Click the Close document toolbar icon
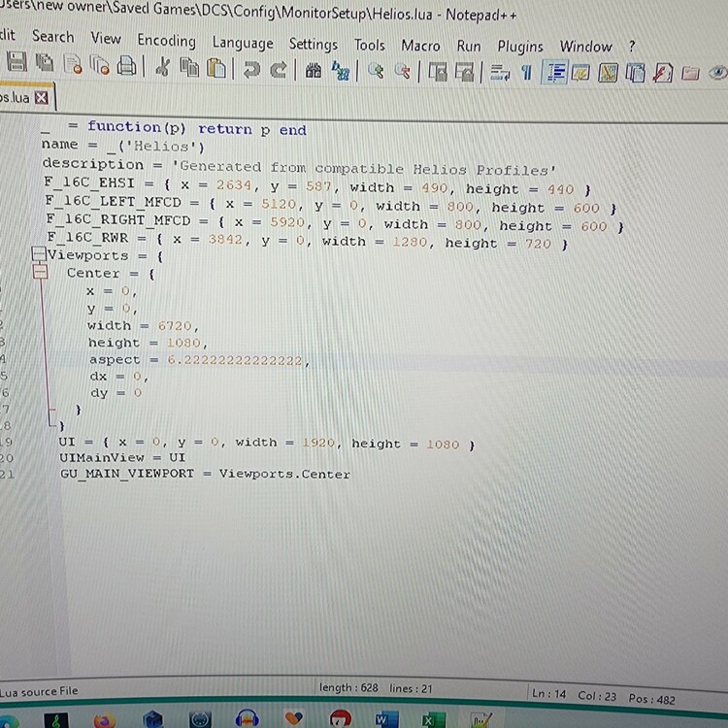Screen dimensions: 728x728 coord(73,64)
